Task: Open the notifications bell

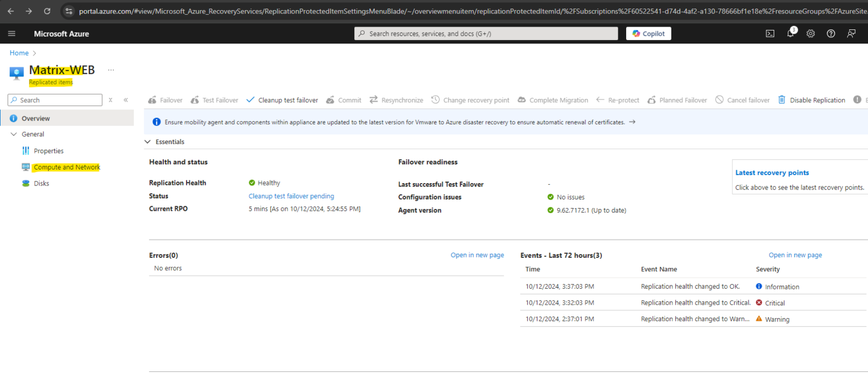Action: 790,33
